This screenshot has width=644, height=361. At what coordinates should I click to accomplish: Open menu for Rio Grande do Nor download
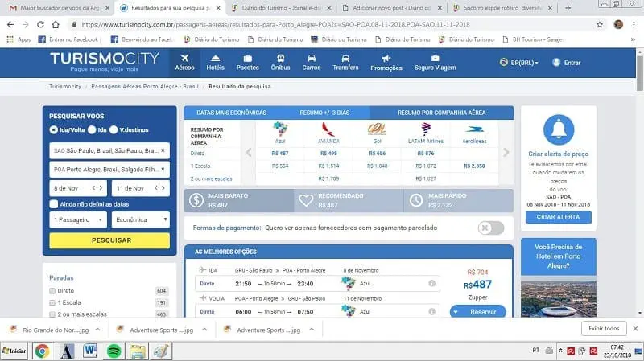point(97,330)
